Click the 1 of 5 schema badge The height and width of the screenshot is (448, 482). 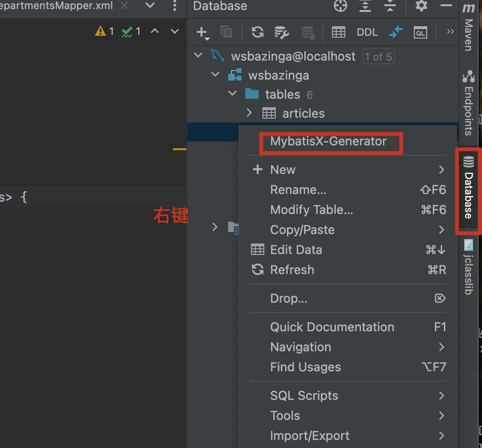point(378,56)
